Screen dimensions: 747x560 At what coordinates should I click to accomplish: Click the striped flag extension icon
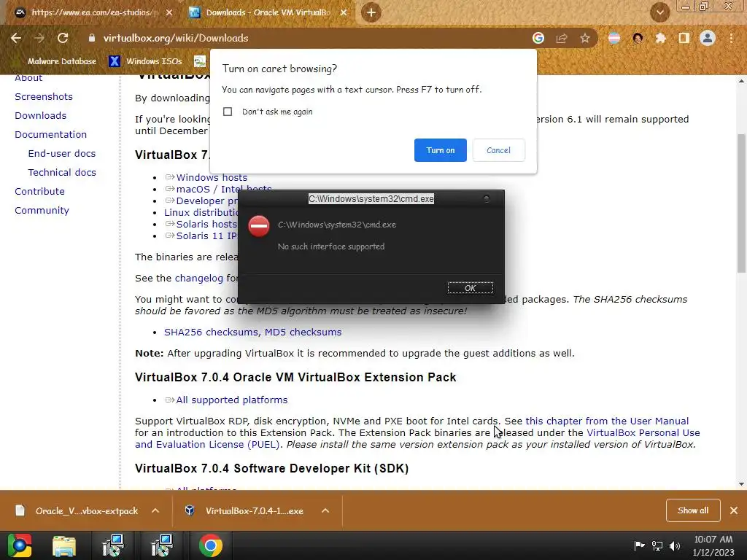click(614, 38)
